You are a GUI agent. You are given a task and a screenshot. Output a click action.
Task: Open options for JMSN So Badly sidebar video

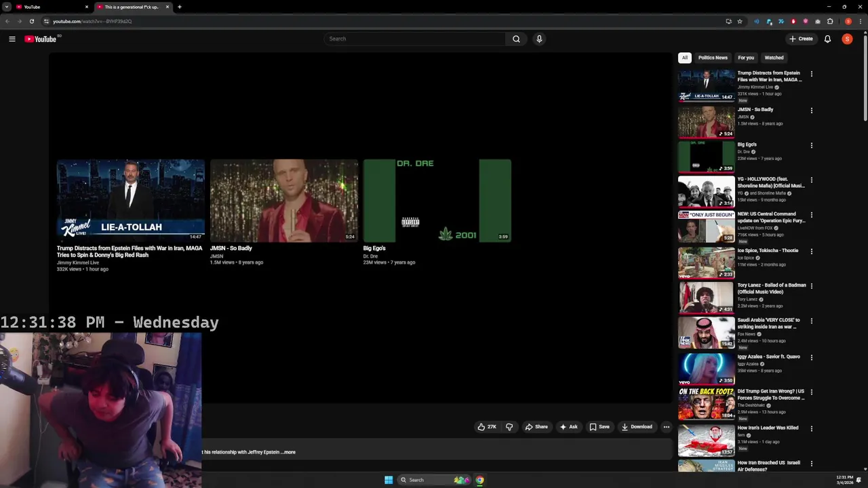click(811, 110)
